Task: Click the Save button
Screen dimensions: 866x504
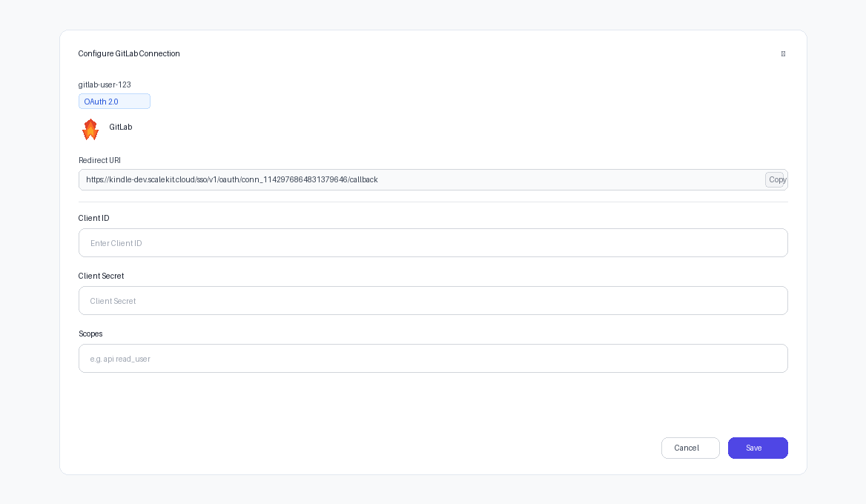Action: click(757, 448)
